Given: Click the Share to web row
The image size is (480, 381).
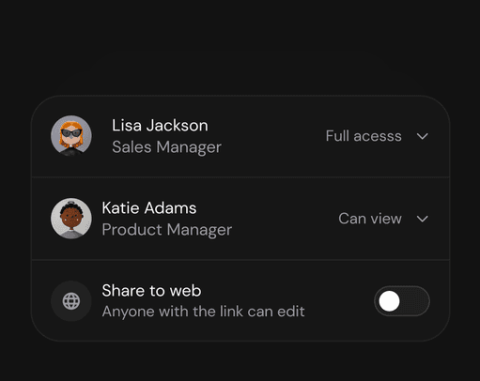Looking at the screenshot, I should [240, 301].
